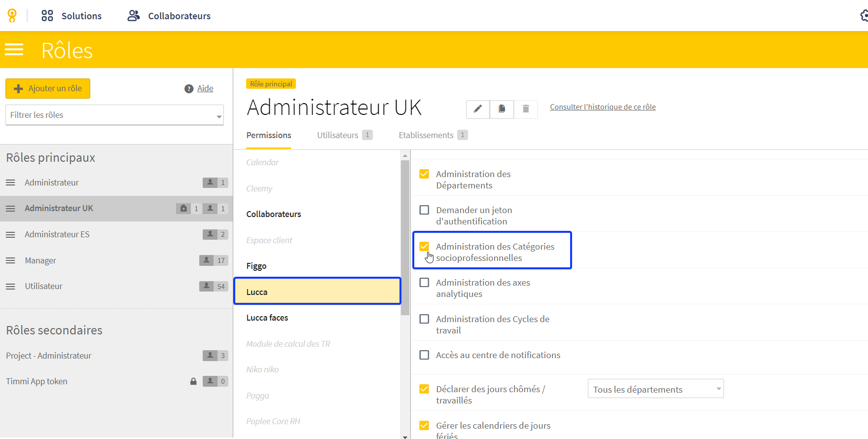Open the Filtrer les rôles dropdown
Viewport: 868px width, 439px height.
114,115
